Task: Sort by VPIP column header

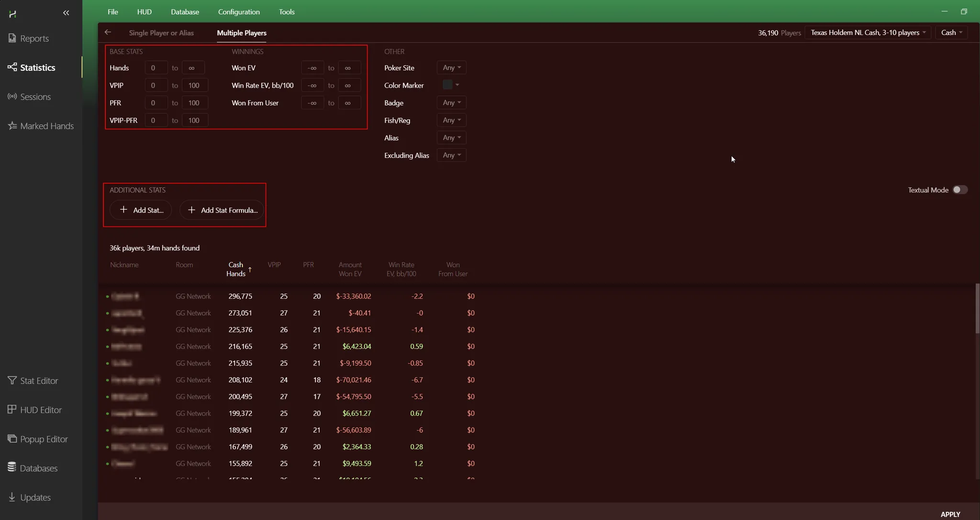Action: (x=274, y=265)
